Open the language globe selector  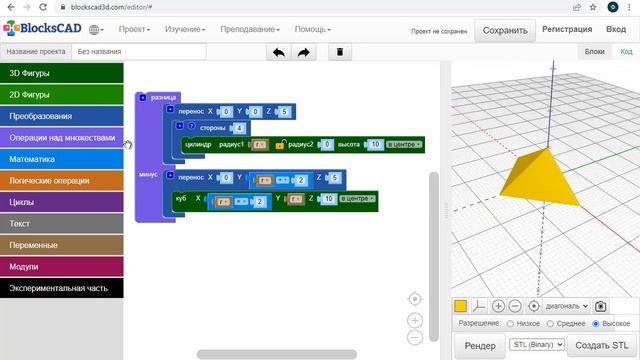(96, 30)
